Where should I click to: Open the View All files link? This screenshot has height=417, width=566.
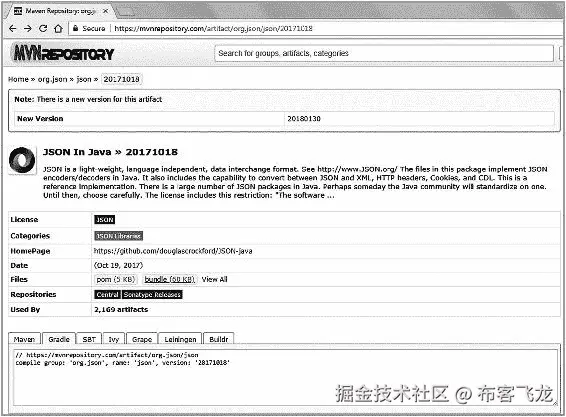pos(214,279)
